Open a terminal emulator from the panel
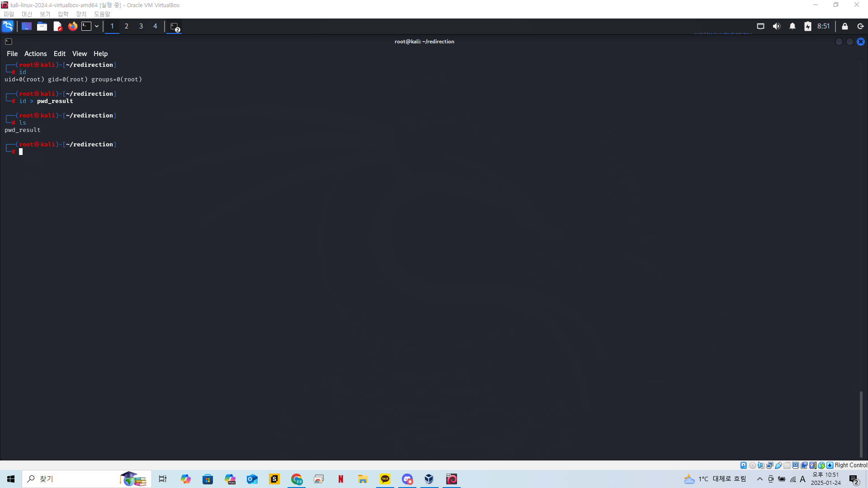The width and height of the screenshot is (868, 488). [86, 26]
